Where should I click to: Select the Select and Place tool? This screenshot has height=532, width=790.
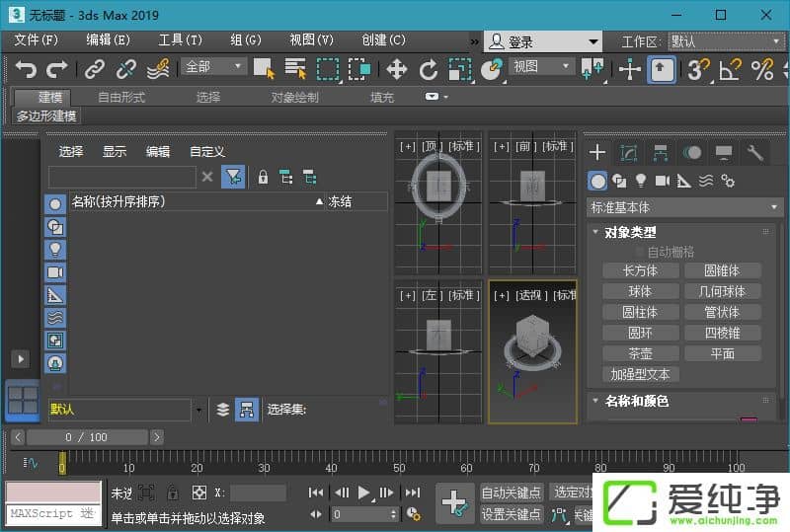(492, 69)
